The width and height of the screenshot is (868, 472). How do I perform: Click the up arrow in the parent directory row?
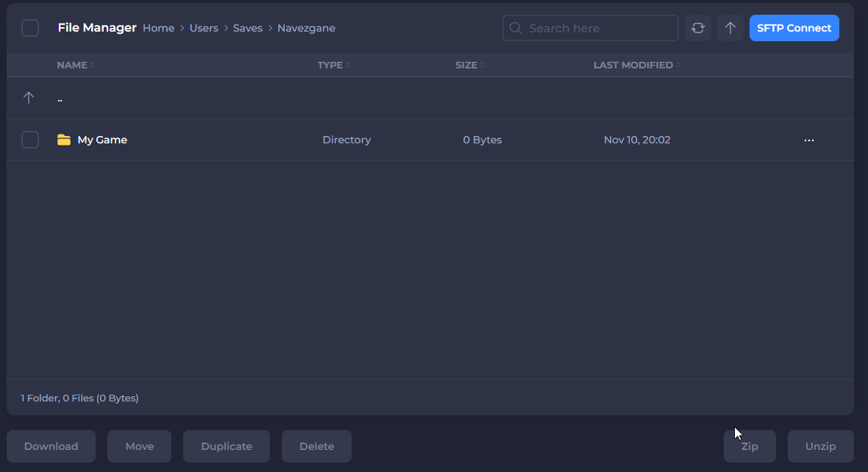[x=29, y=98]
